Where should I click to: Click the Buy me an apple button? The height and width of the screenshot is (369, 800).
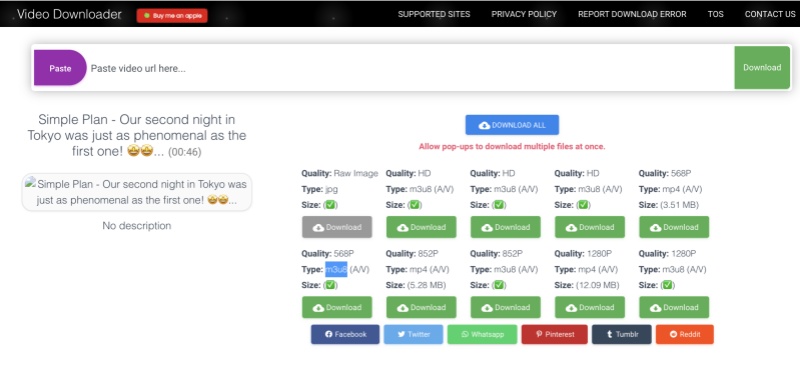(x=172, y=16)
